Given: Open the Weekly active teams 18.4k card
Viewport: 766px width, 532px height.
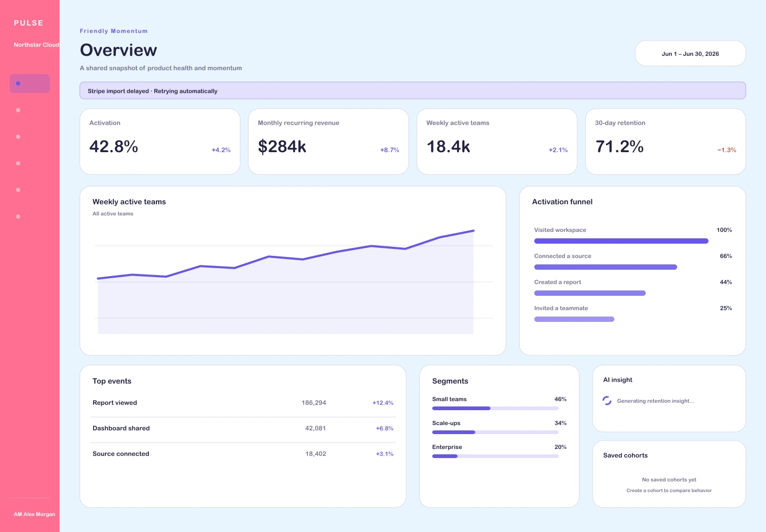Looking at the screenshot, I should click(x=497, y=142).
